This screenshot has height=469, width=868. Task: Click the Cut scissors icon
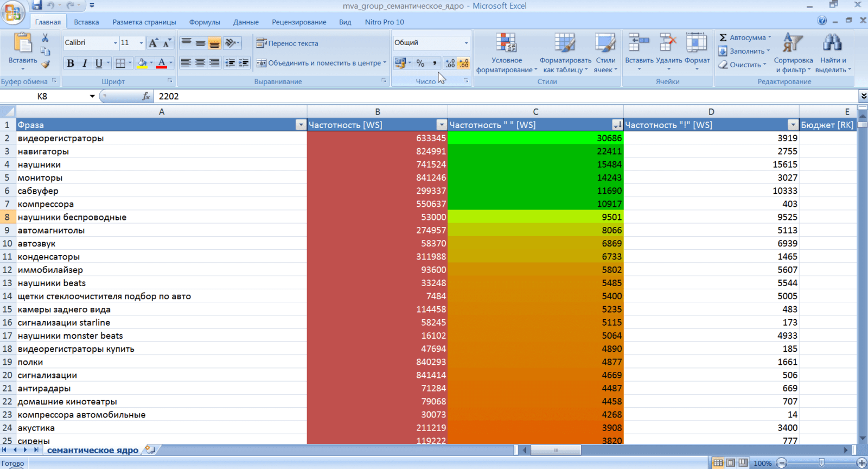click(x=45, y=37)
